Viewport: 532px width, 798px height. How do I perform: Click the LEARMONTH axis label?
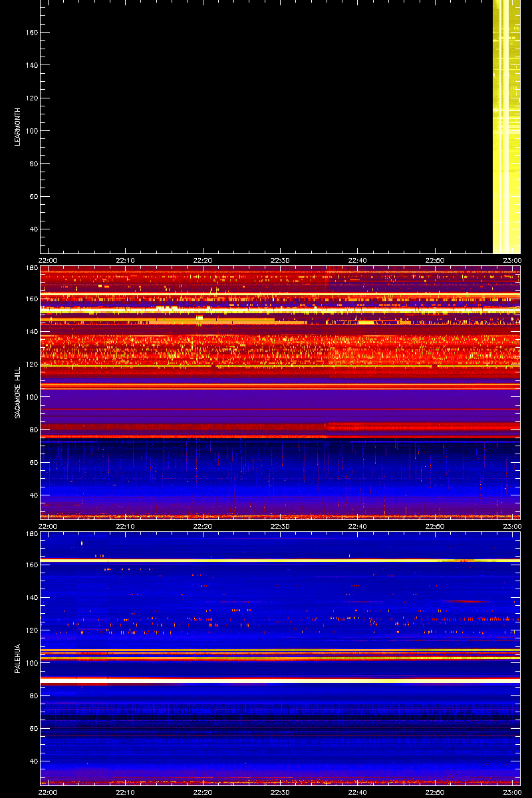(x=17, y=128)
